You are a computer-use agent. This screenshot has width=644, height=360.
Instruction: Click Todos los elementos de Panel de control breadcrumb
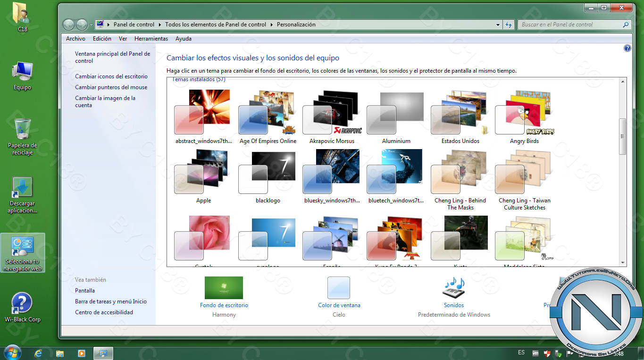coord(216,25)
